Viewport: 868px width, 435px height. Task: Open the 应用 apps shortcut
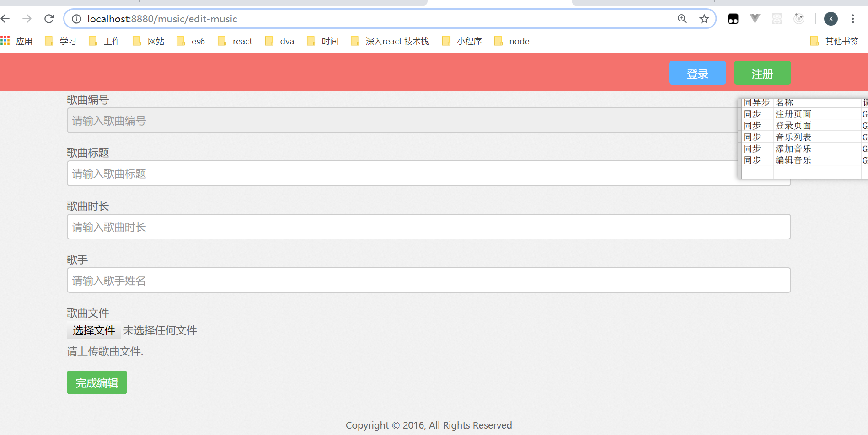17,41
